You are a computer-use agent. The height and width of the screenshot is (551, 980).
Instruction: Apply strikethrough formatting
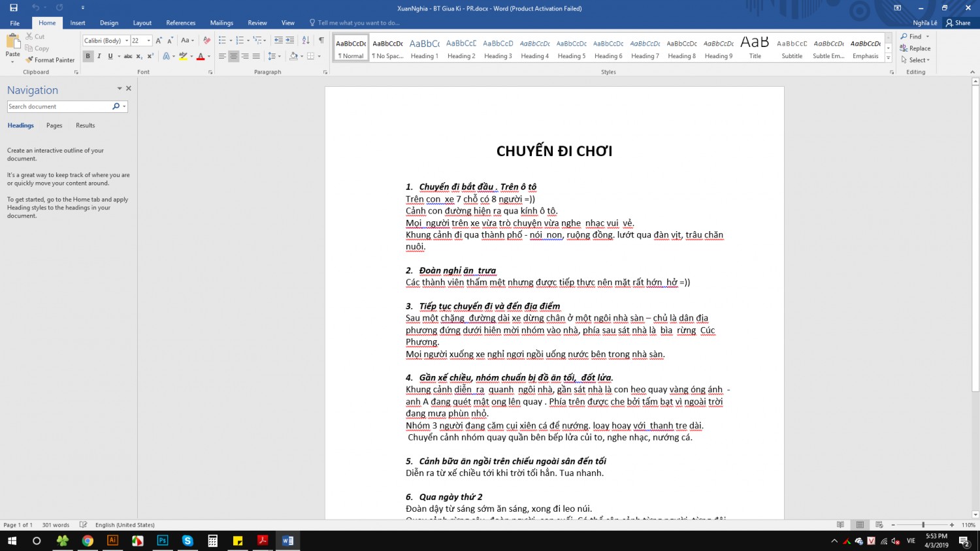coord(128,57)
